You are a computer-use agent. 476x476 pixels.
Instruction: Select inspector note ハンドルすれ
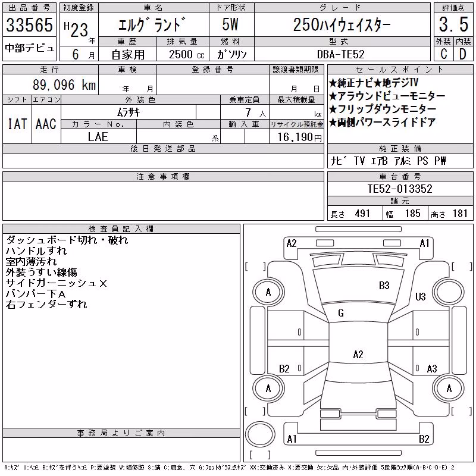(x=36, y=250)
